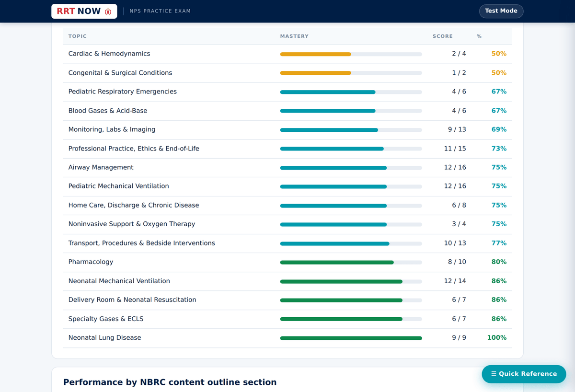Click Performance by NBRC content outline section heading
The height and width of the screenshot is (392, 575).
(170, 382)
